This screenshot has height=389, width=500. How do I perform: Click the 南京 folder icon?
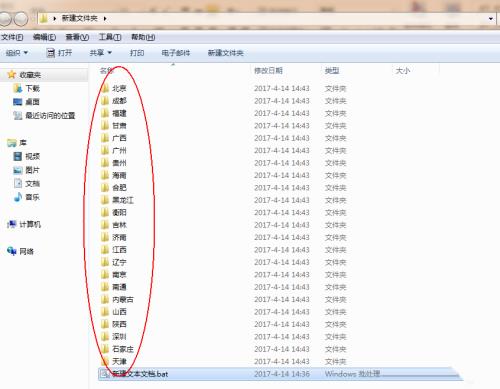105,274
